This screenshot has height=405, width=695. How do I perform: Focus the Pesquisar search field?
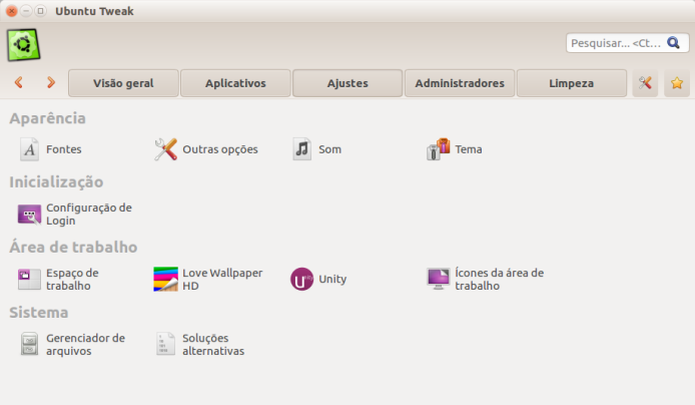pyautogui.click(x=627, y=43)
